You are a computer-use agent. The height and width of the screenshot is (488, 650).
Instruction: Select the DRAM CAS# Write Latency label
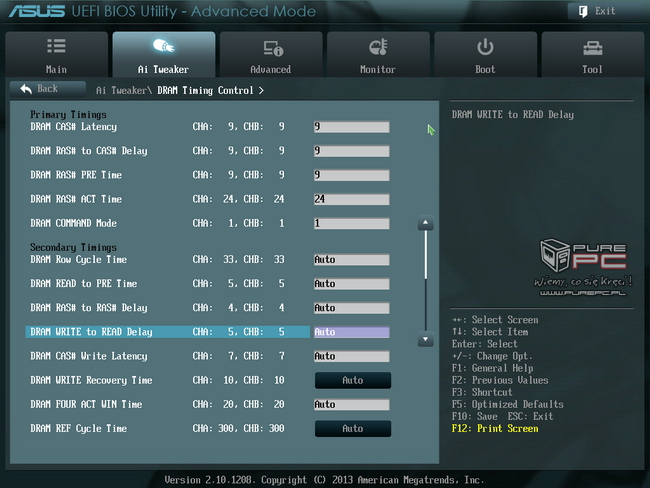(89, 356)
